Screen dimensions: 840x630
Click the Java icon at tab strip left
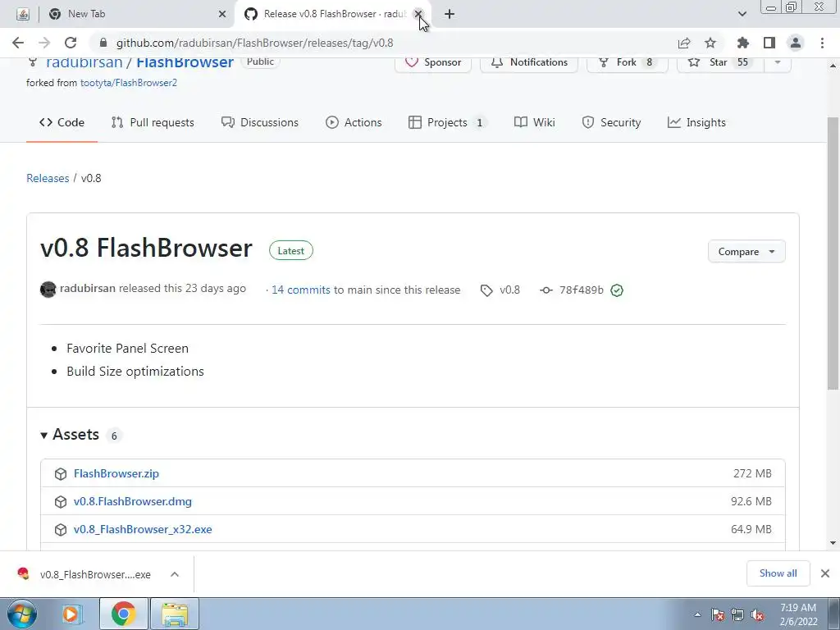(x=22, y=14)
